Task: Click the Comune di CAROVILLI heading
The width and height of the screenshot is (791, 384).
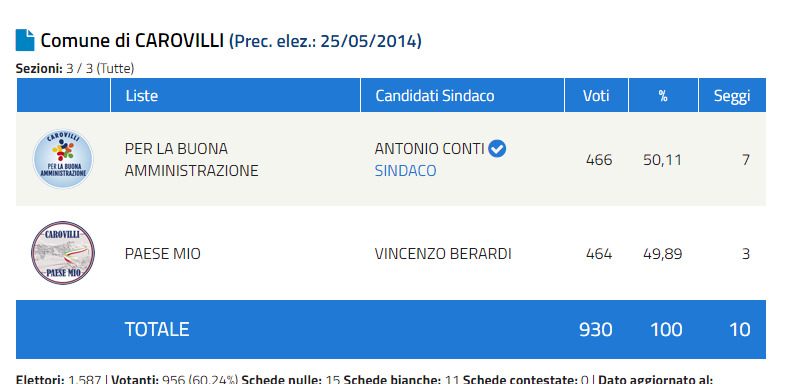Action: pos(132,40)
